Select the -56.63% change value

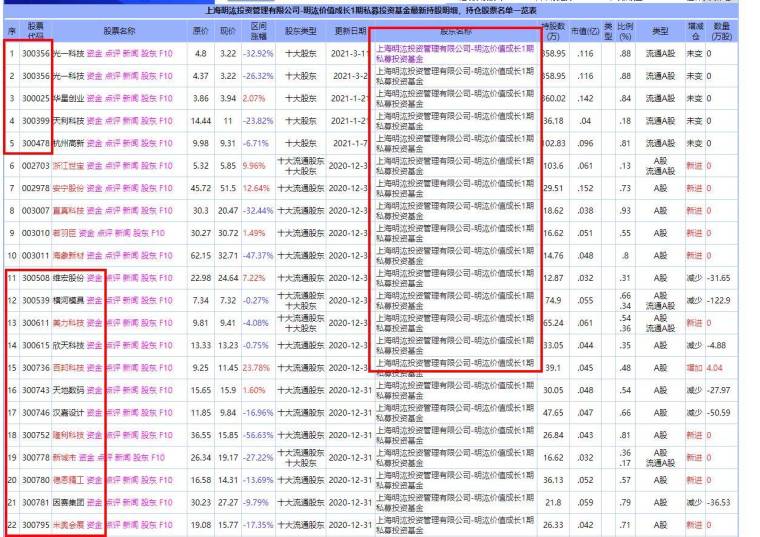(258, 435)
